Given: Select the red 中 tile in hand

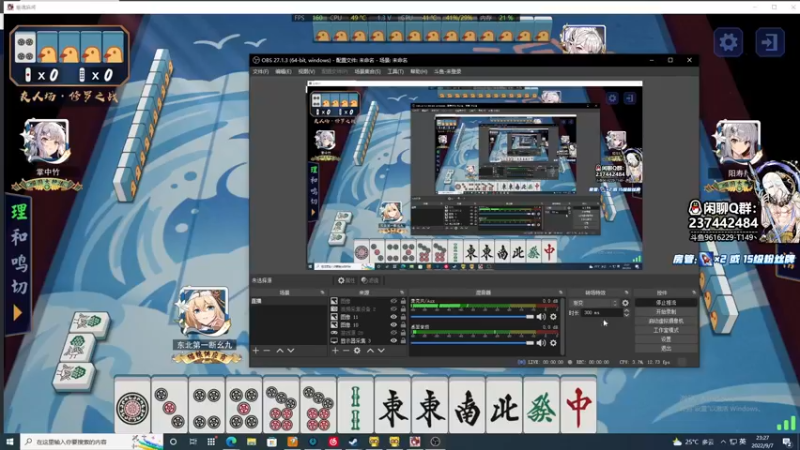Looking at the screenshot, I should (x=578, y=407).
